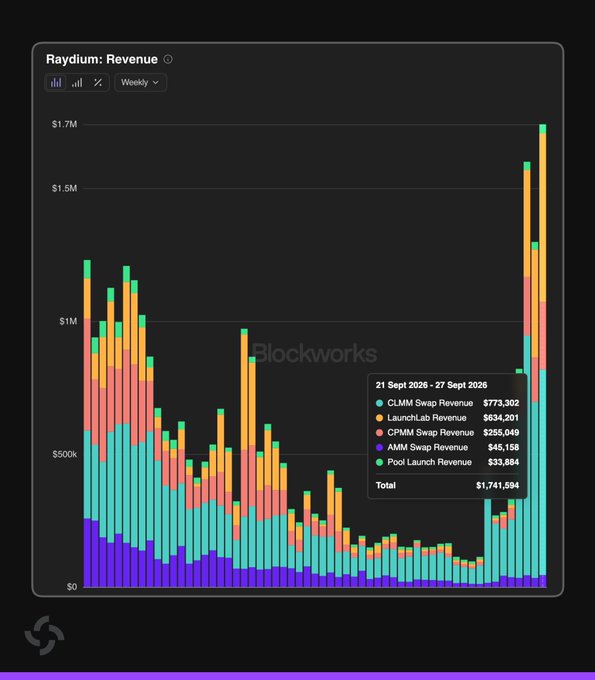Click the value '$773,302' in tooltip
Screen dimensions: 595x680
(501, 403)
